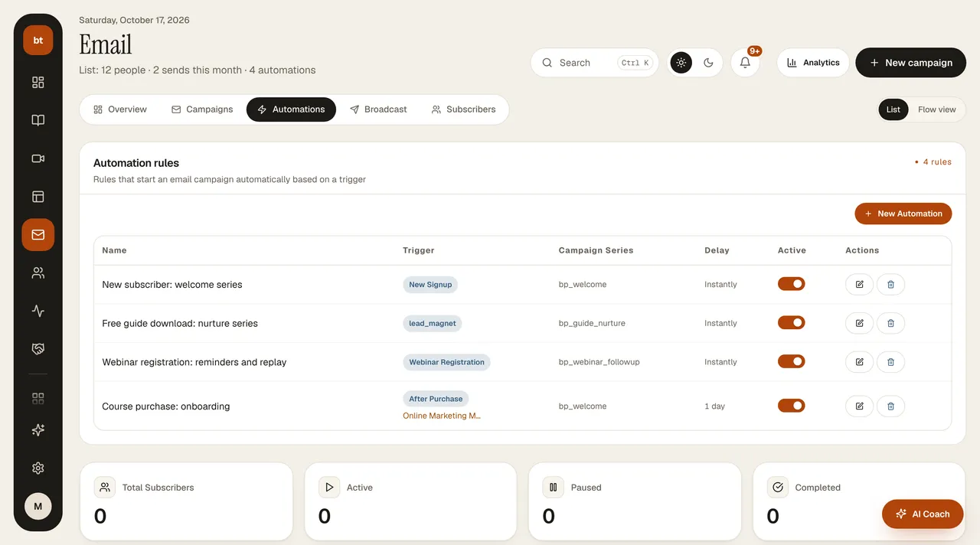Screen dimensions: 980x545
Task: Open Analytics
Action: 813,63
